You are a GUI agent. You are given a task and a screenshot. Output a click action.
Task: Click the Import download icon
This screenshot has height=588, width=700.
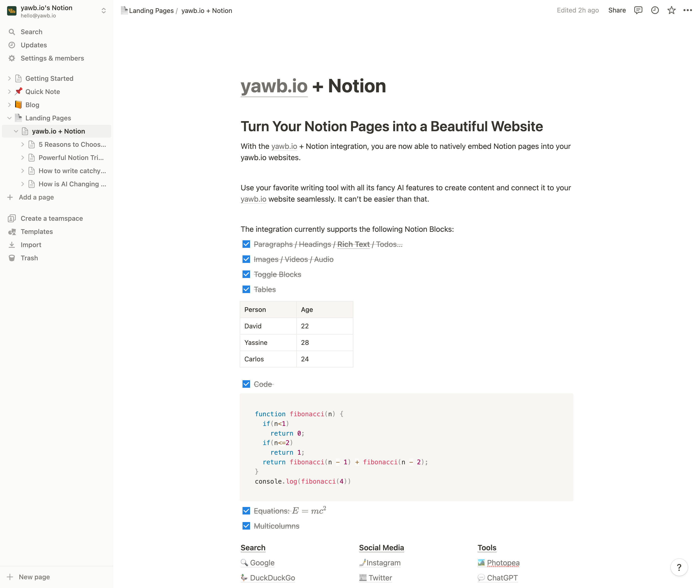[x=12, y=245]
